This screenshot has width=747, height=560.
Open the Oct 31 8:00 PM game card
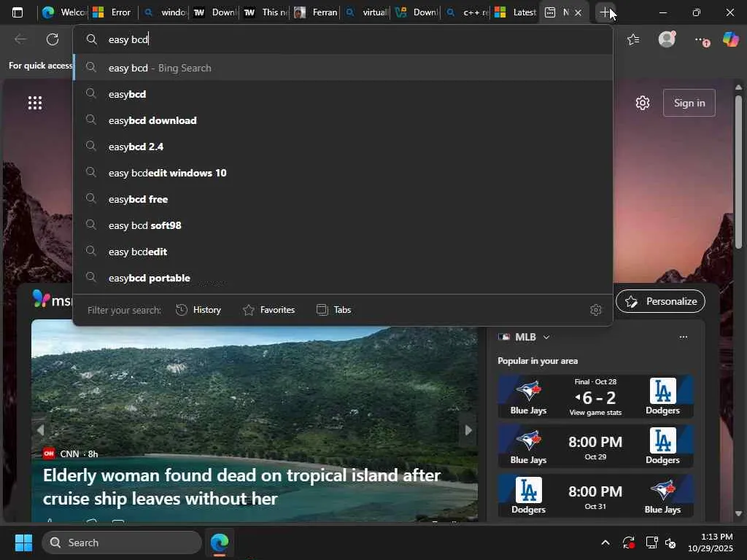coord(595,496)
